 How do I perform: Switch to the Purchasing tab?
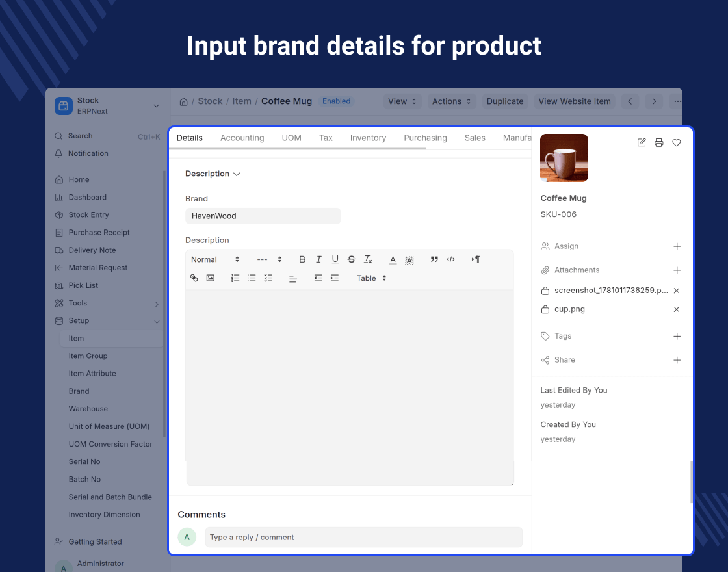(425, 138)
